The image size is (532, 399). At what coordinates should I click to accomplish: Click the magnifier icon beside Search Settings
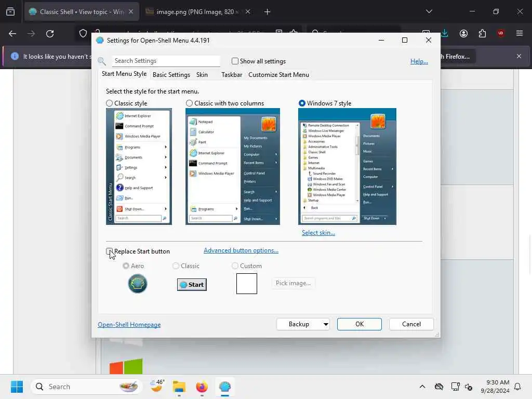101,61
